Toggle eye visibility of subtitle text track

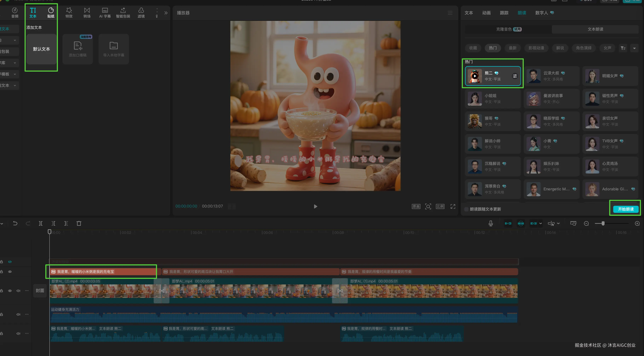[x=10, y=272]
